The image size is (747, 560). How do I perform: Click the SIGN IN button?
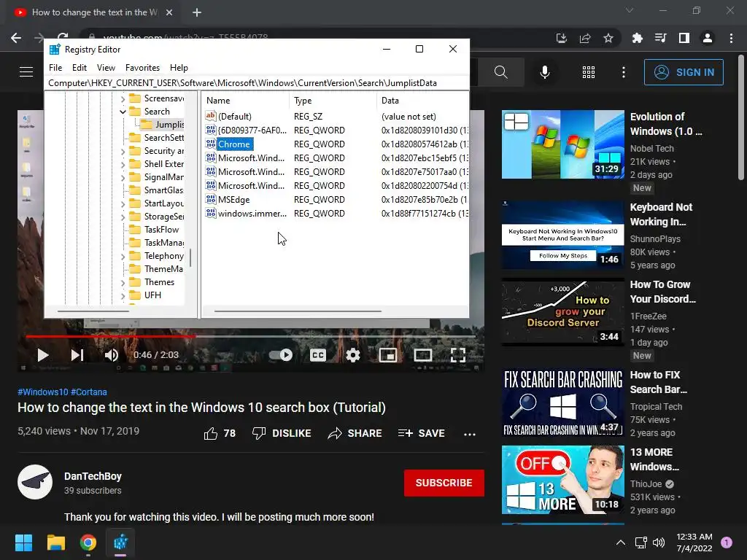point(684,72)
